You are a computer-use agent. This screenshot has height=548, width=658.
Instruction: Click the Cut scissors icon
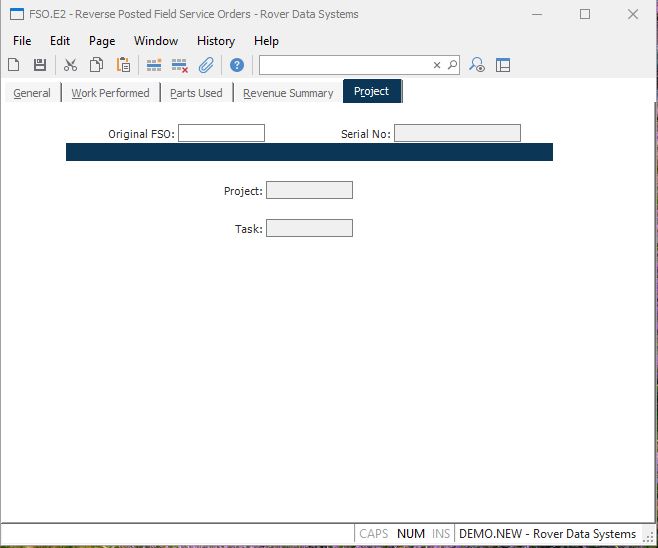pos(70,65)
